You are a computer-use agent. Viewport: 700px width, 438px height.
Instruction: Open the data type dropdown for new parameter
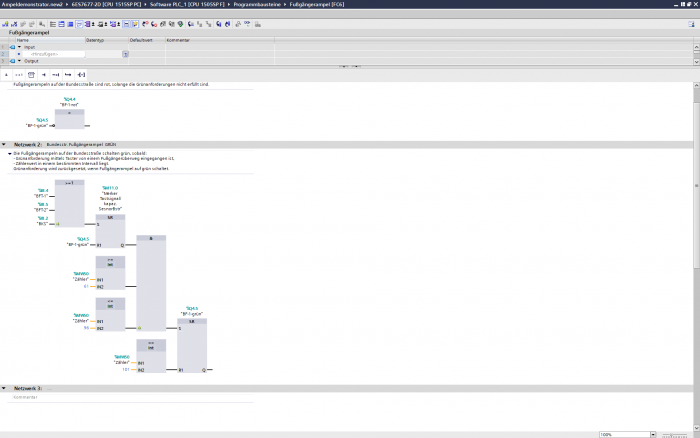(x=125, y=54)
